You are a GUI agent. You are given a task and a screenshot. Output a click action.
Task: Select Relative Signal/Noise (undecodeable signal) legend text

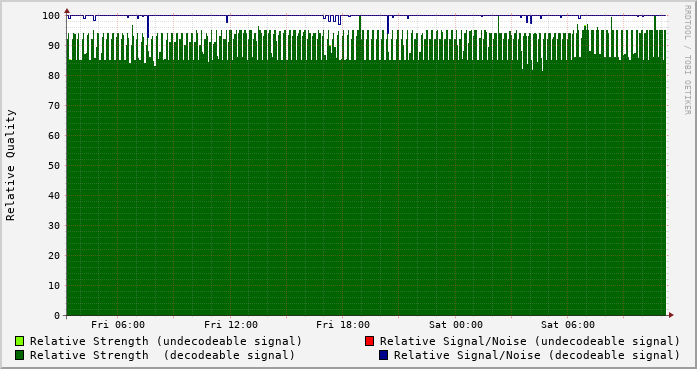pyautogui.click(x=530, y=341)
